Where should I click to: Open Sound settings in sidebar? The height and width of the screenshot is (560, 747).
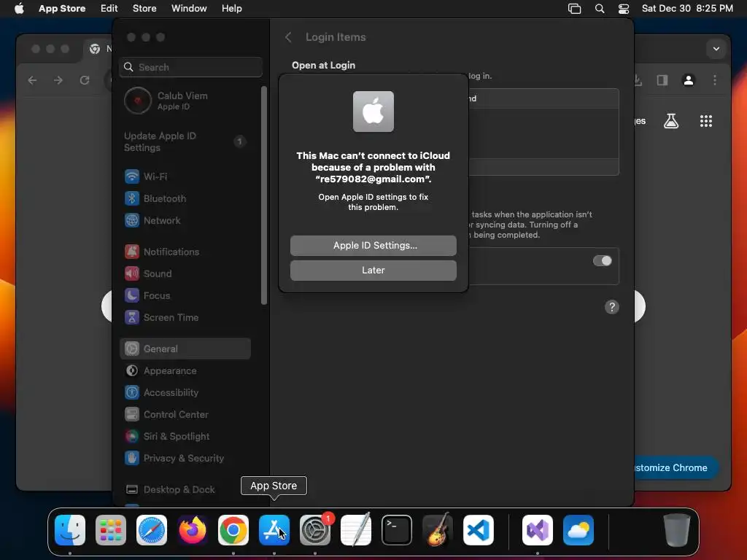185,274
